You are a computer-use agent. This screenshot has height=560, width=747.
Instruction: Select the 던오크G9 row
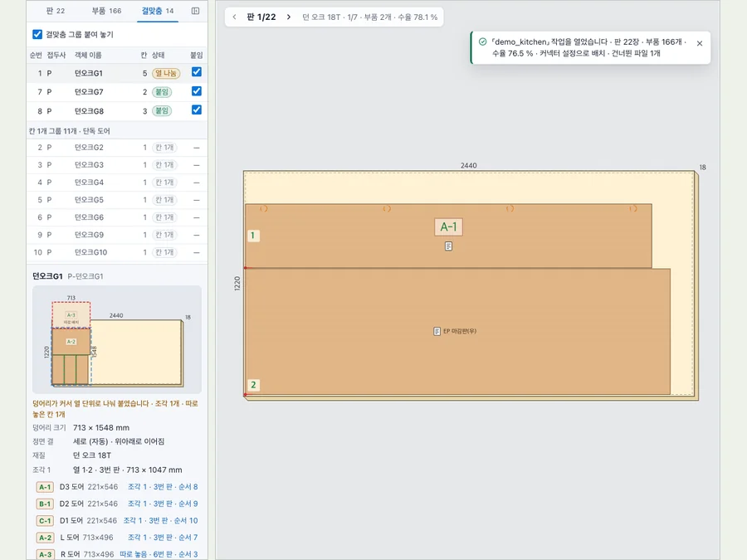click(x=117, y=235)
